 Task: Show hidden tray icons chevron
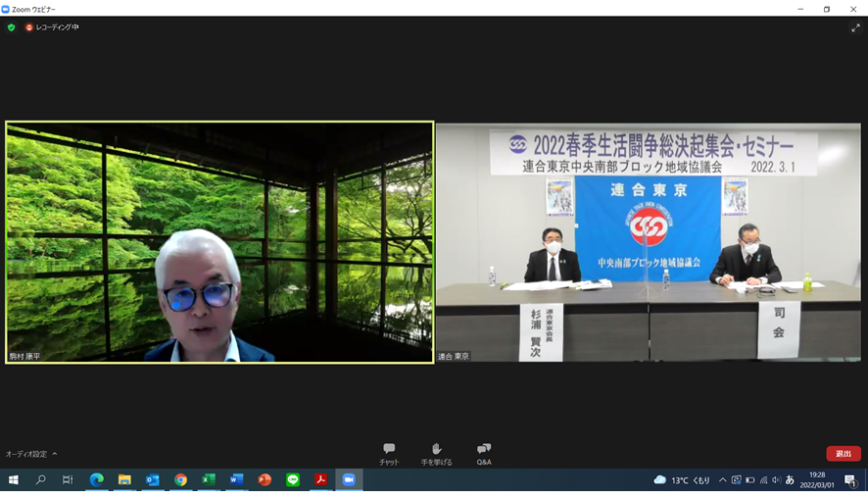tap(722, 480)
